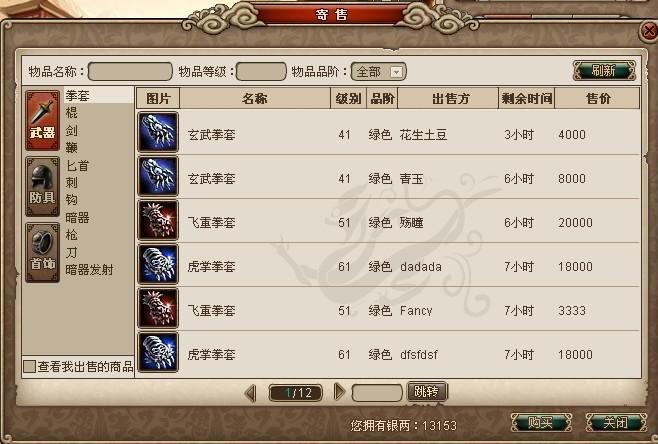This screenshot has height=444, width=658.
Task: Go to previous page arrow
Action: tap(251, 393)
